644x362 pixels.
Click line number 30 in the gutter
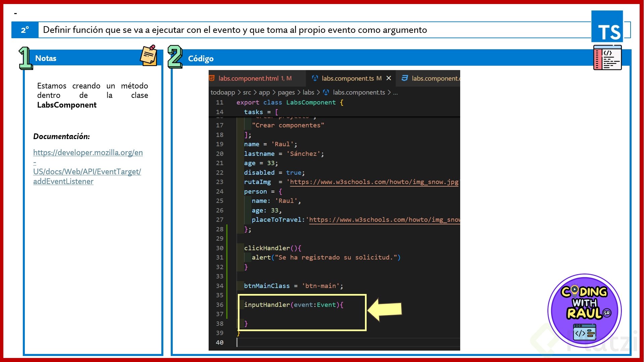pos(220,248)
